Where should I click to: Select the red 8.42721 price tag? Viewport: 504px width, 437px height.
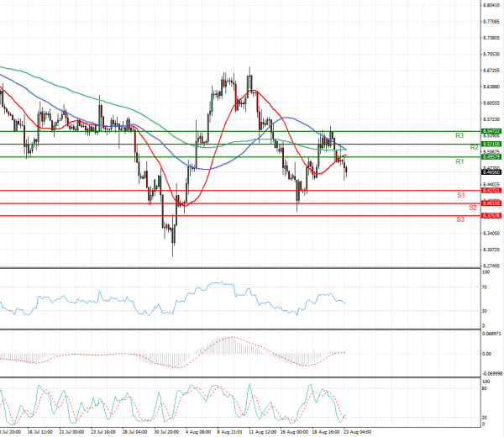(491, 191)
